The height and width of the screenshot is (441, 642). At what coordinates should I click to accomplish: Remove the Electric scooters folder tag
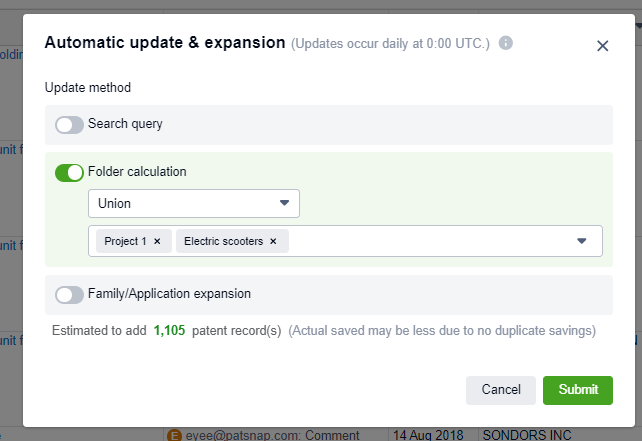pyautogui.click(x=273, y=241)
